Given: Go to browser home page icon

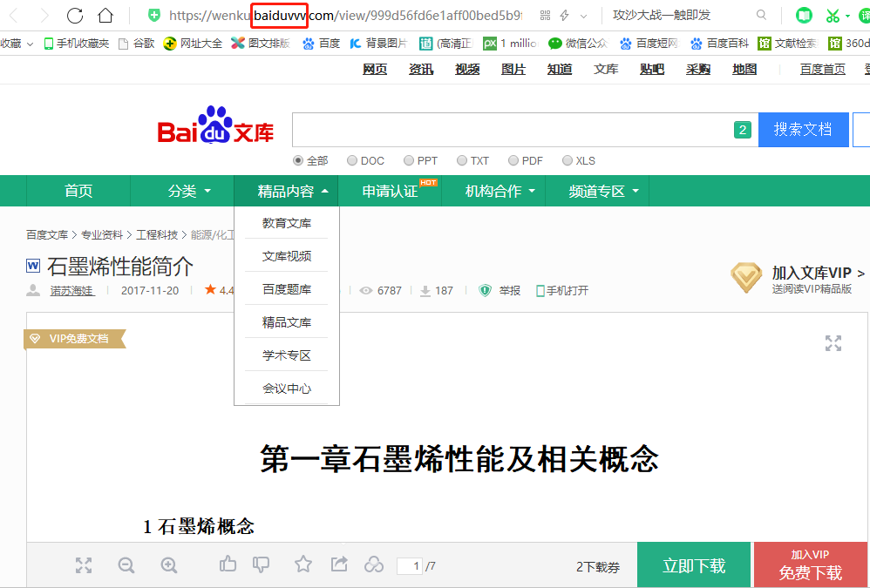Looking at the screenshot, I should tap(105, 16).
